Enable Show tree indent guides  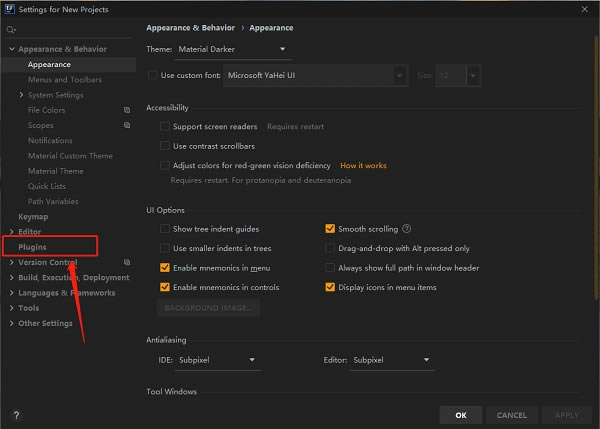(165, 229)
